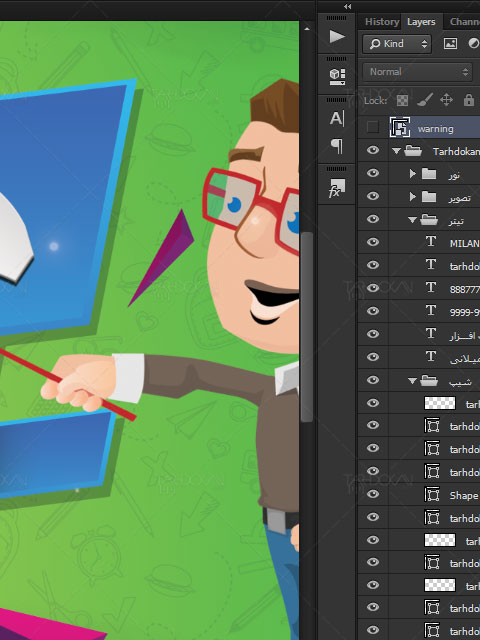Click the تصویر group folder icon
480x640 pixels.
pyautogui.click(x=429, y=197)
